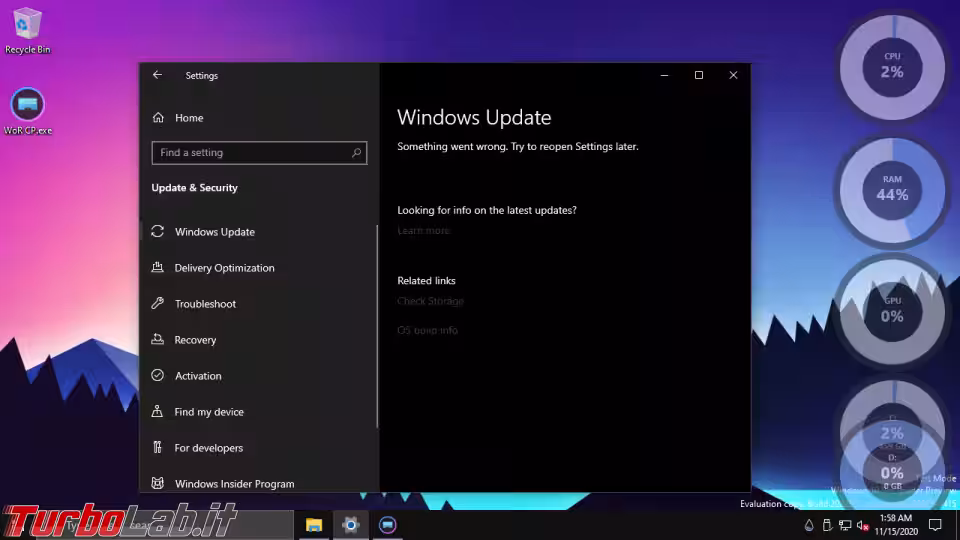Go to Settings Home

189,118
